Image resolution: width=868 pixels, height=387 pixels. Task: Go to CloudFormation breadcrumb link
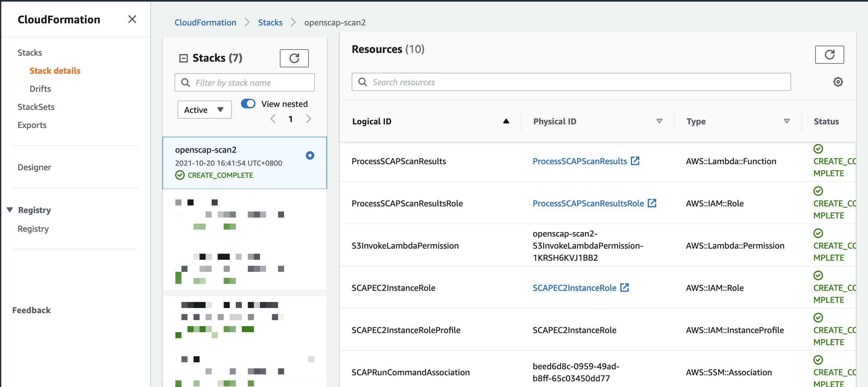(x=205, y=22)
